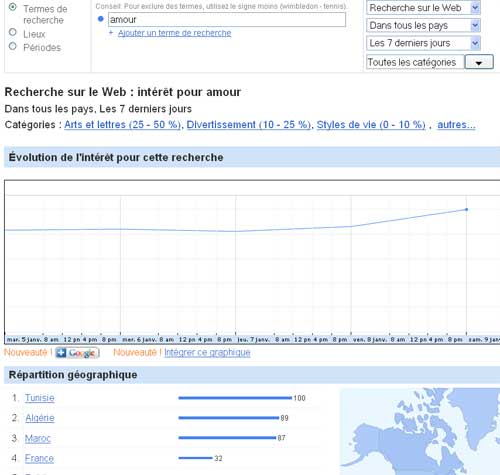Select the Termes de recherche radio button
500x475 pixels.
pos(13,7)
